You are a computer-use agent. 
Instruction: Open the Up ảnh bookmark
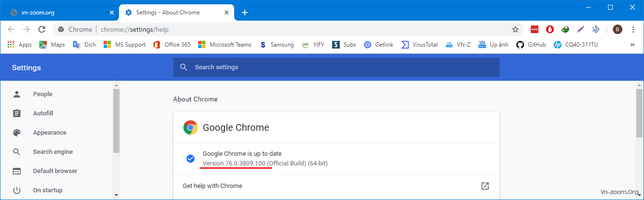coord(493,45)
